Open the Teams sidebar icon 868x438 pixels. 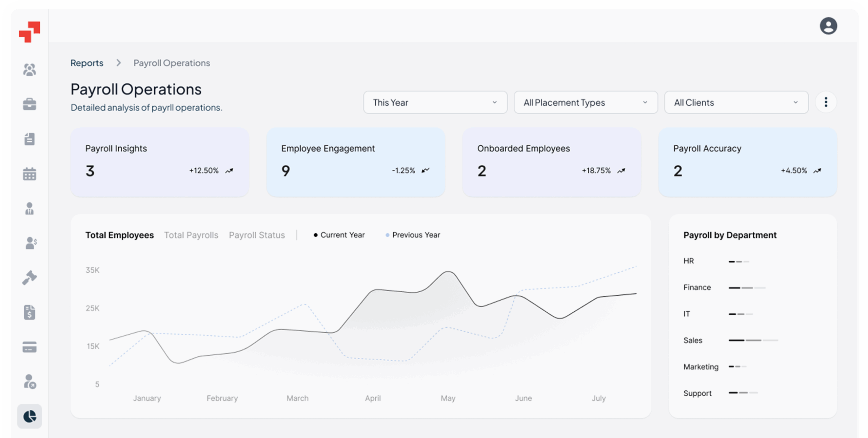coord(29,69)
